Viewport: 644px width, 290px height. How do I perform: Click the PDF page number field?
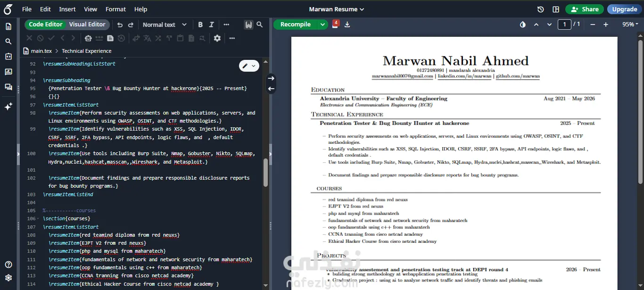(x=564, y=25)
